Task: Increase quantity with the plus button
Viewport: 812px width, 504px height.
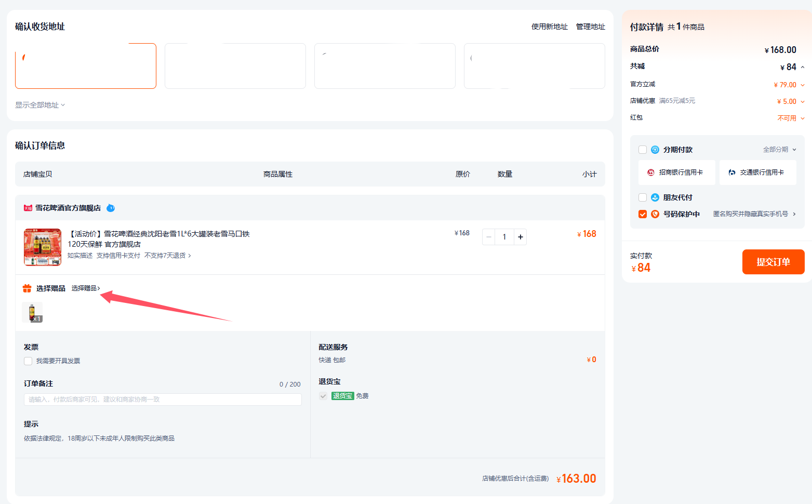Action: (520, 237)
